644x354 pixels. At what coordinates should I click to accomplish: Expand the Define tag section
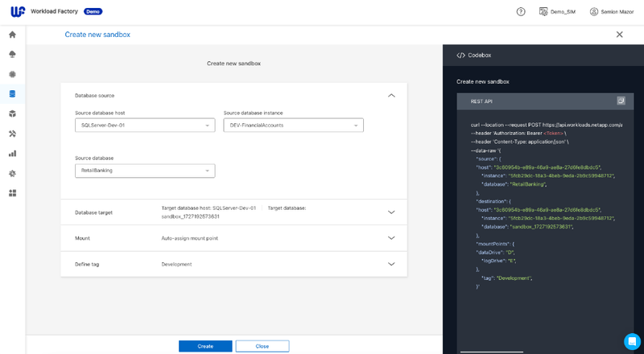tap(391, 264)
